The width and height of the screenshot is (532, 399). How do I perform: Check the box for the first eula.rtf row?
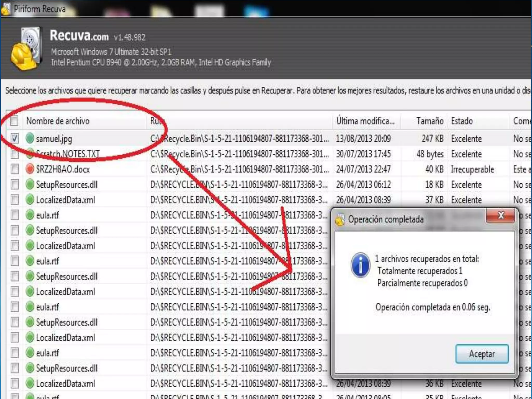coord(15,215)
